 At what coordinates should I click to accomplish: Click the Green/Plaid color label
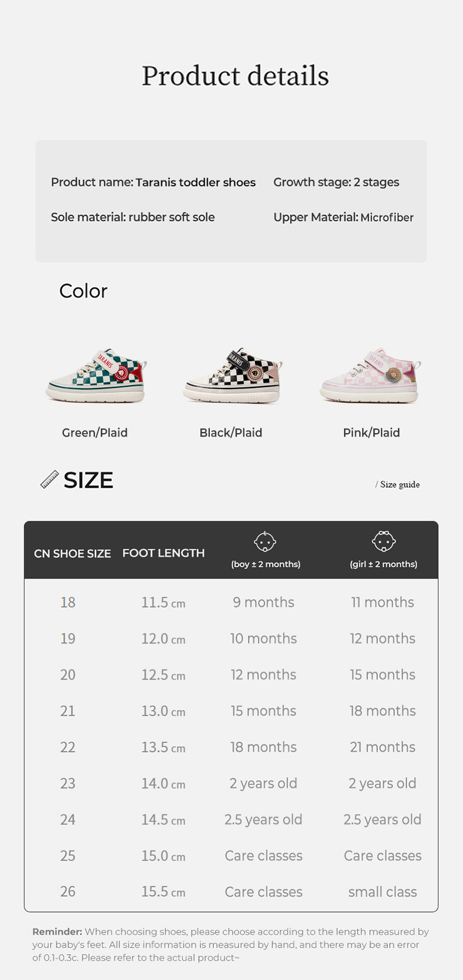click(x=95, y=433)
